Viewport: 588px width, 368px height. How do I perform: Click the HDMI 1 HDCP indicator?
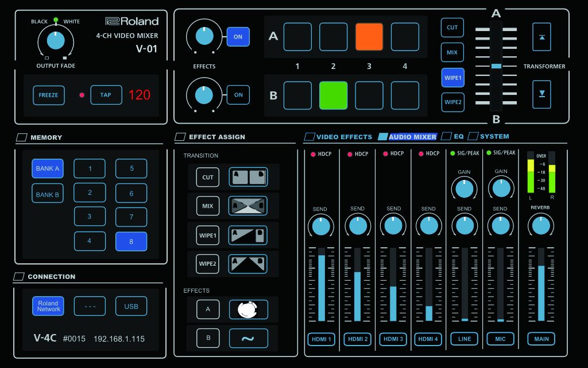coord(313,154)
